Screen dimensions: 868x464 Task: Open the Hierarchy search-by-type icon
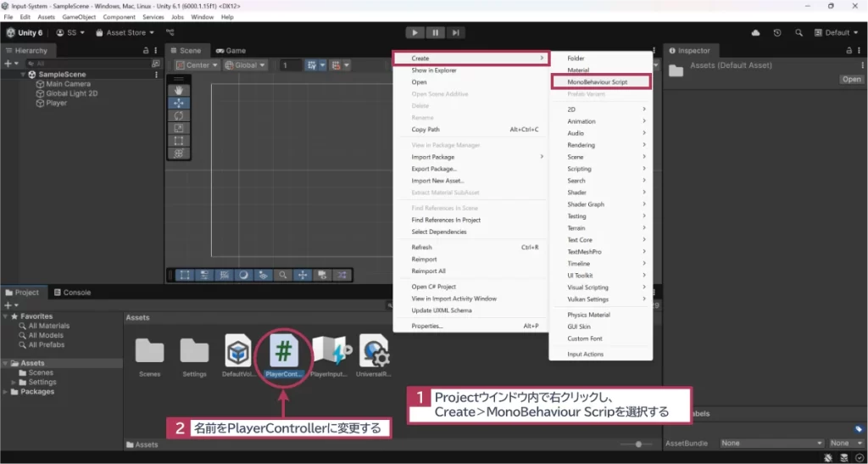[x=155, y=64]
